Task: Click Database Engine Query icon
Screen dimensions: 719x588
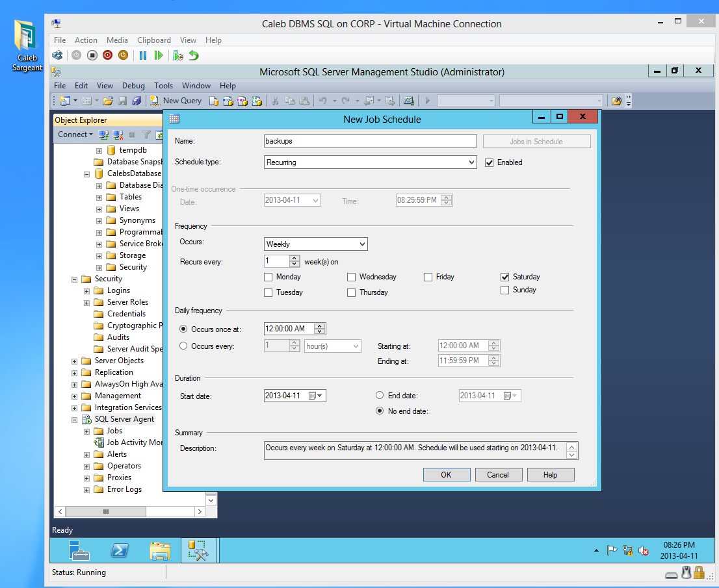Action: click(x=213, y=101)
